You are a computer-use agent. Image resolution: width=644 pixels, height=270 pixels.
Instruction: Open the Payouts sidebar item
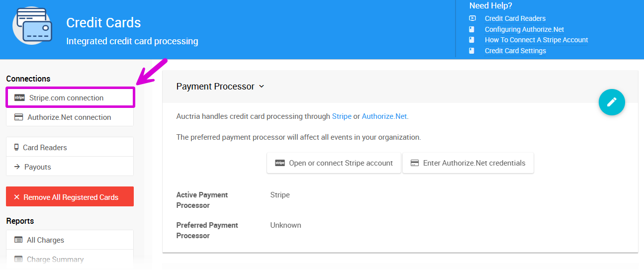click(38, 167)
